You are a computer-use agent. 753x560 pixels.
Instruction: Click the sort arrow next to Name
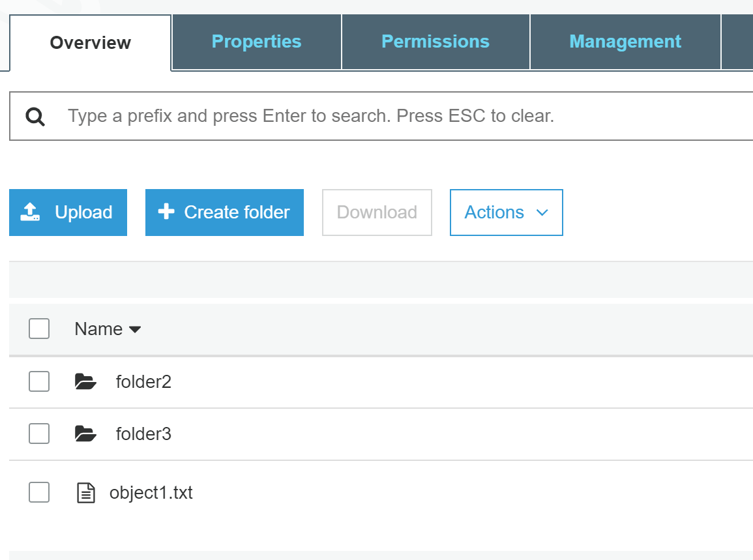(136, 330)
